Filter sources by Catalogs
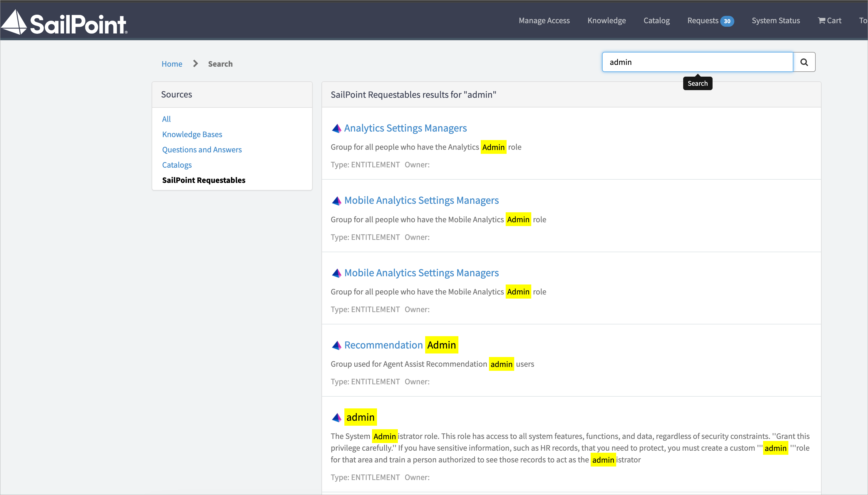Viewport: 868px width, 495px height. click(177, 165)
